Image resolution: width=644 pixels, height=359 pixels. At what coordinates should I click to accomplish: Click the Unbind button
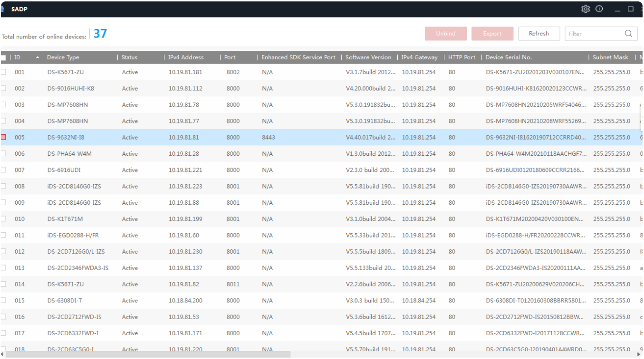tap(445, 34)
